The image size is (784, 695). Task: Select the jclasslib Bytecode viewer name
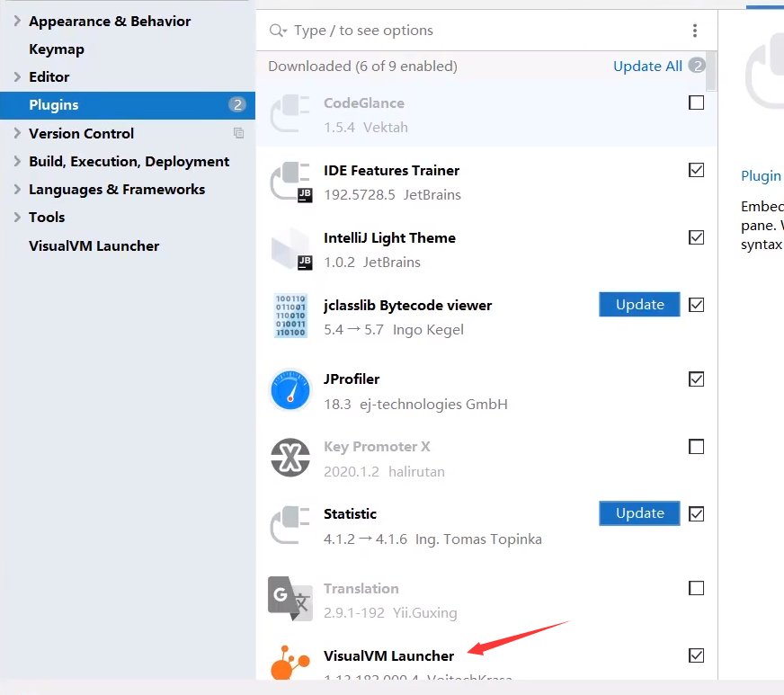click(407, 305)
